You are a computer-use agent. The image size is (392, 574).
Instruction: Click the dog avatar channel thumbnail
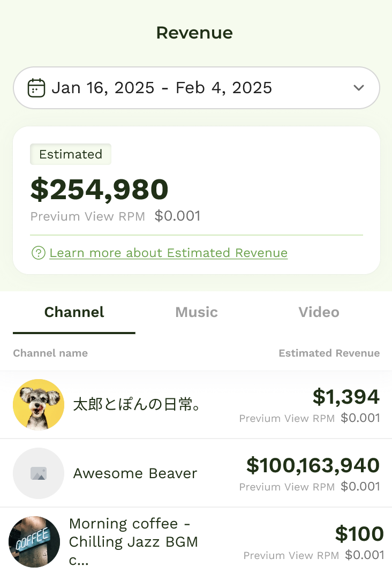(39, 405)
